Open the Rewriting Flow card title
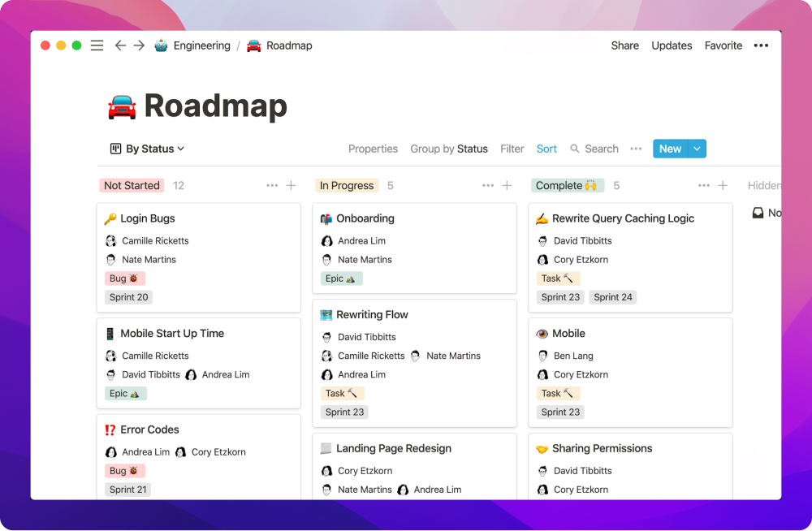The image size is (812, 531). pyautogui.click(x=372, y=315)
